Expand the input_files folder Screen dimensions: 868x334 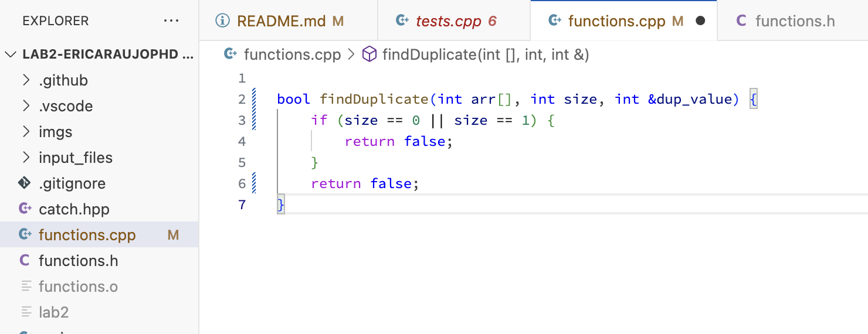point(26,158)
